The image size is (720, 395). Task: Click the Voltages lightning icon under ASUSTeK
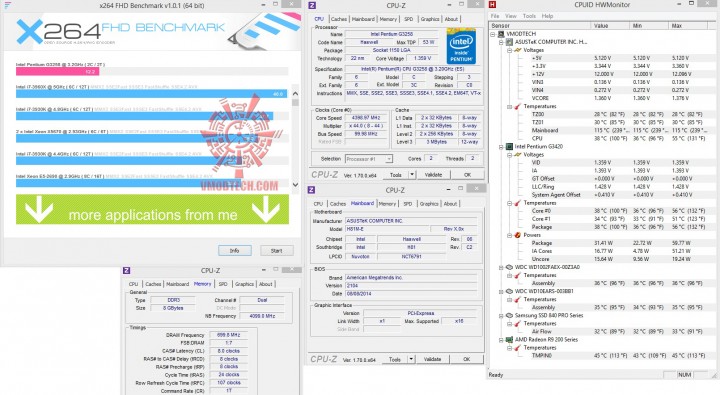tap(518, 50)
